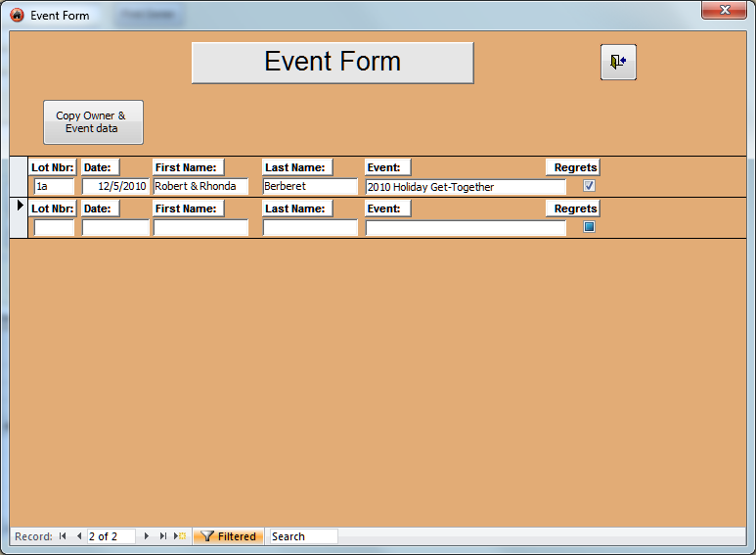756x555 pixels.
Task: Select the second row's record selector arrow
Action: [x=20, y=206]
